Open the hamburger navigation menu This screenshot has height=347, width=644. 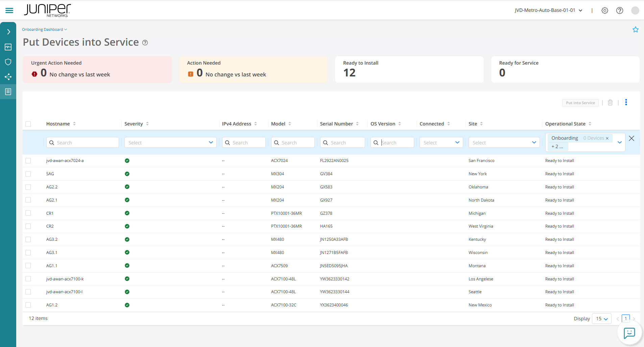click(9, 10)
